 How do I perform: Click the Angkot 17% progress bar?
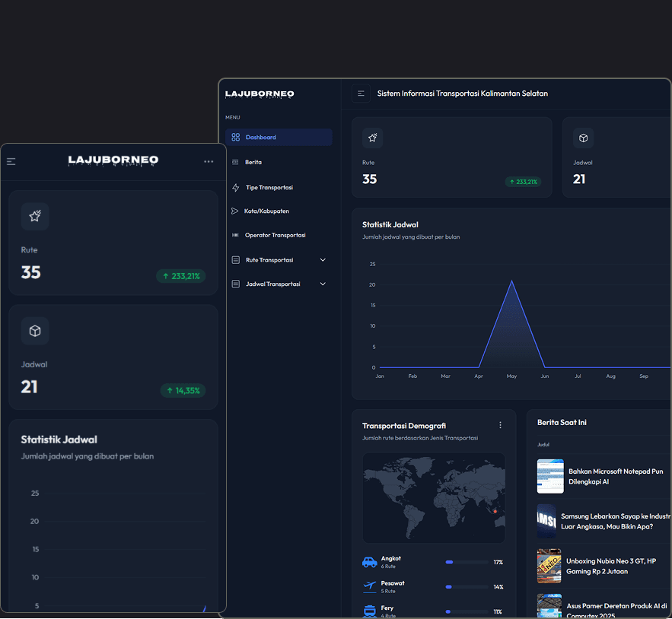467,562
